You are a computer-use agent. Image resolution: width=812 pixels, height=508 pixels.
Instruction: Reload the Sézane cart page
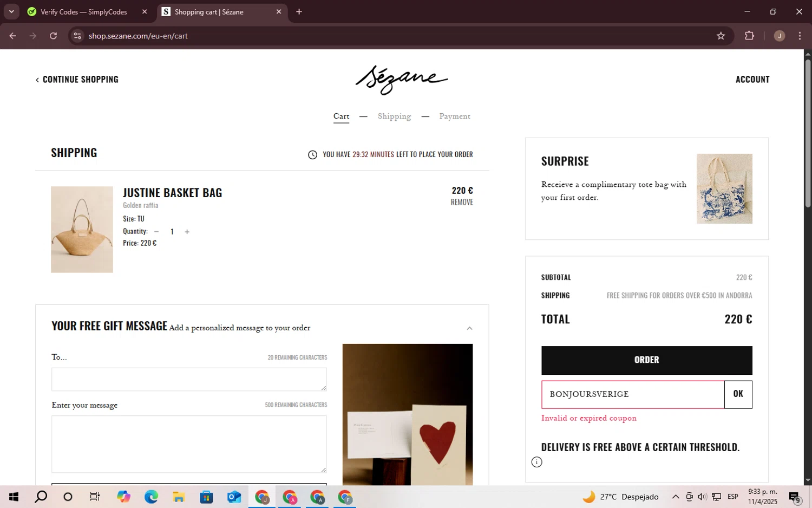53,36
